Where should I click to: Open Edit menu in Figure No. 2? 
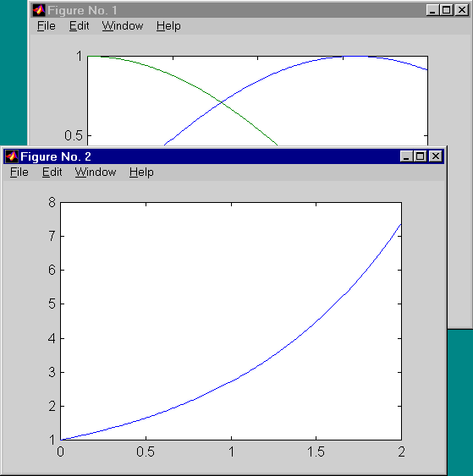click(x=52, y=172)
